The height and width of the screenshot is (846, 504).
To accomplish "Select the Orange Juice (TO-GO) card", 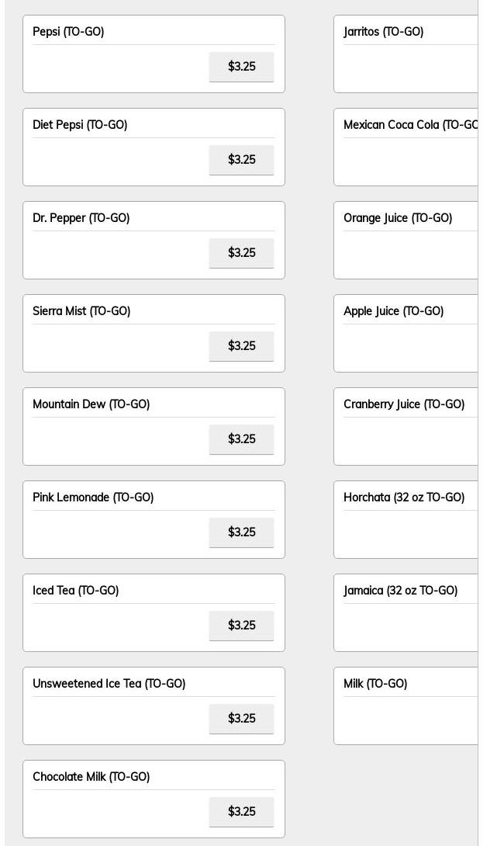I will tap(406, 240).
